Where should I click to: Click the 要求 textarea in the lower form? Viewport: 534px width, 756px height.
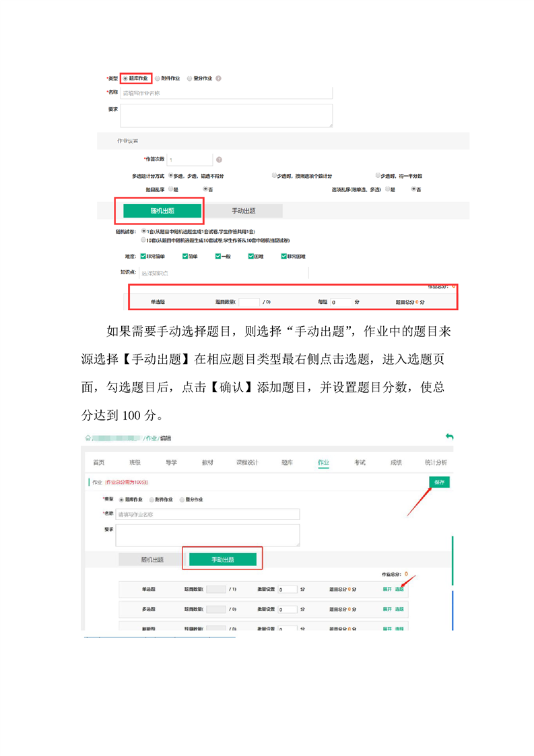[x=207, y=535]
